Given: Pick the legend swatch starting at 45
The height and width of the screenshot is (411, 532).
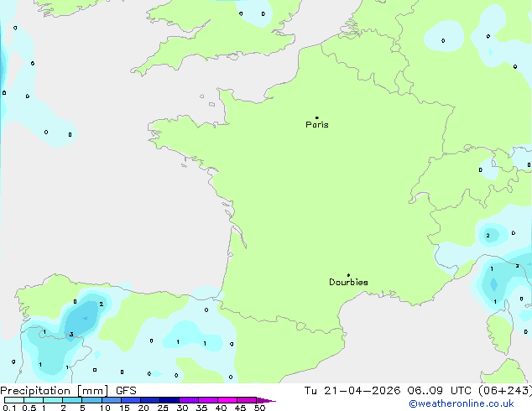Looking at the screenshot, I should click(x=247, y=400).
